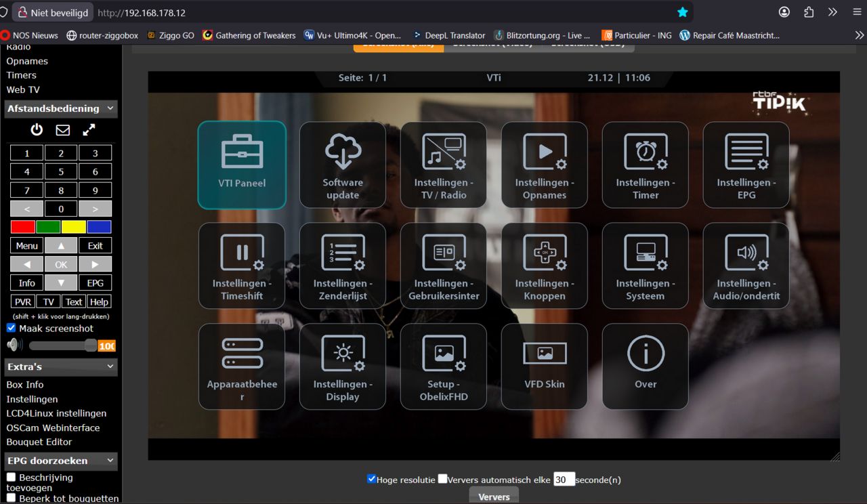Click the fullscreen expand arrows icon
The height and width of the screenshot is (504, 867).
tap(88, 129)
